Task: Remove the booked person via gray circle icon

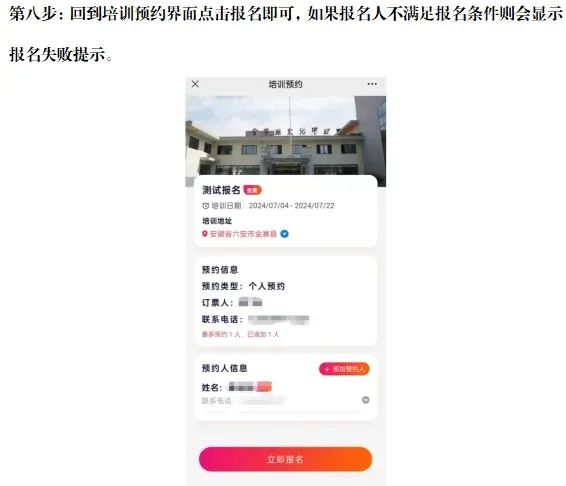Action: (x=366, y=400)
